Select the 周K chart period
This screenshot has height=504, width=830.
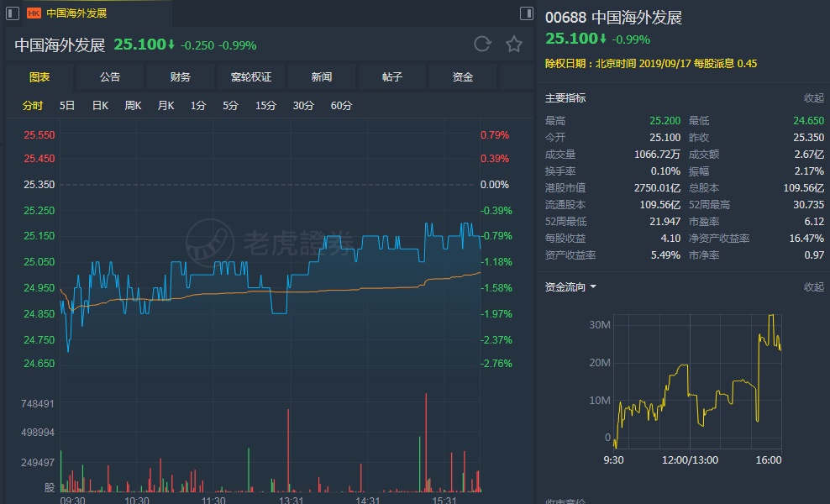133,105
